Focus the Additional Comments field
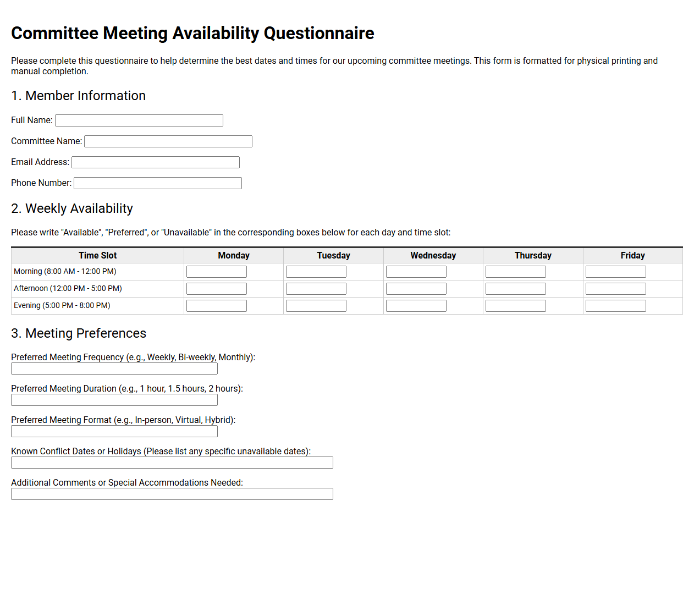The image size is (694, 616). coord(172,494)
